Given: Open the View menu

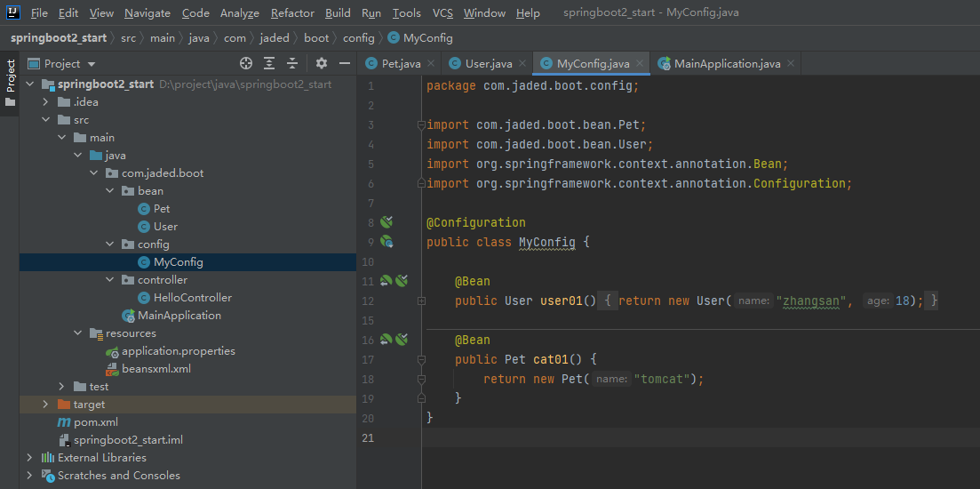Looking at the screenshot, I should click(102, 13).
